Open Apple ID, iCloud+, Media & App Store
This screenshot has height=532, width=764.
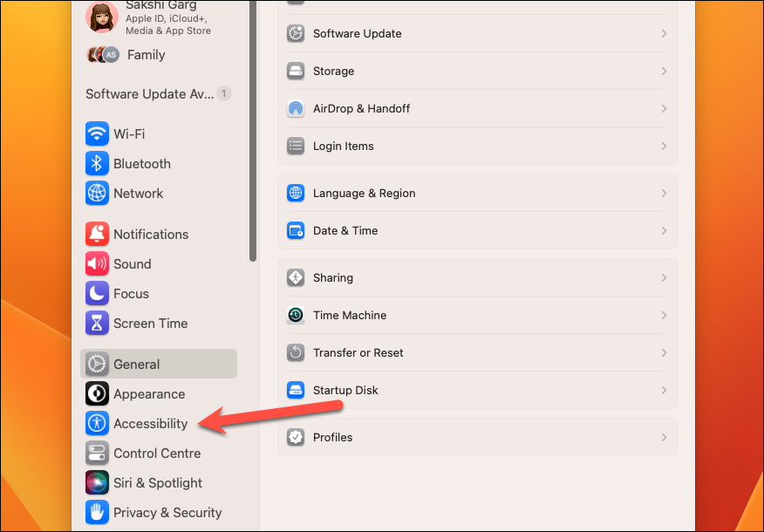(x=168, y=24)
